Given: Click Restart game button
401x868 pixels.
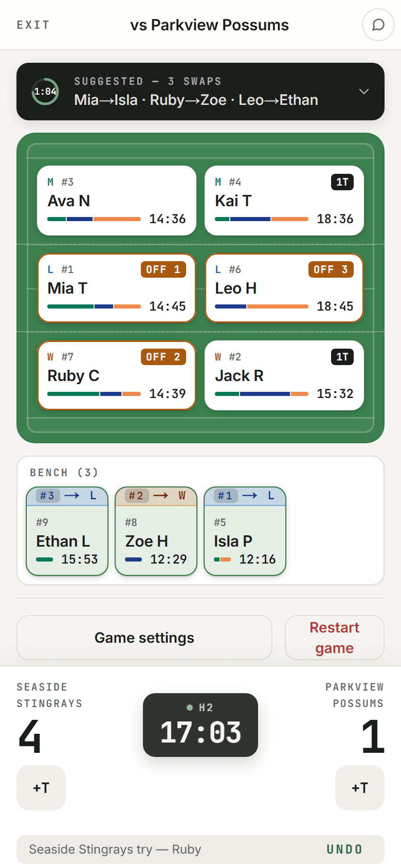Looking at the screenshot, I should (335, 638).
